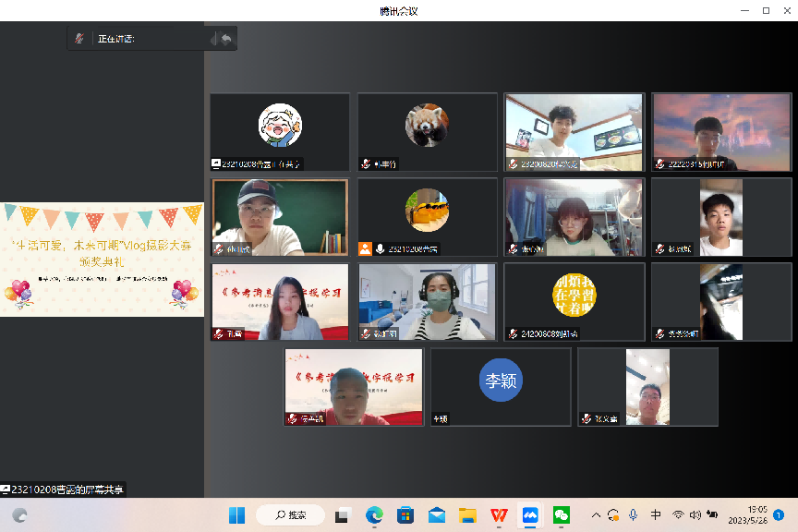Open Microsoft Edge from the taskbar
Image resolution: width=798 pixels, height=532 pixels.
pos(374,514)
